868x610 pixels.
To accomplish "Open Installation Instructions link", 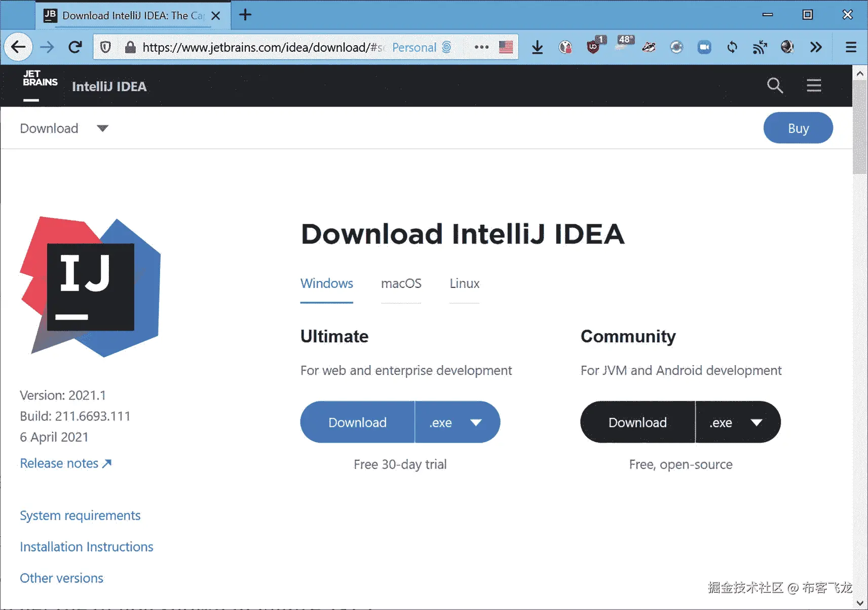I will pos(87,547).
